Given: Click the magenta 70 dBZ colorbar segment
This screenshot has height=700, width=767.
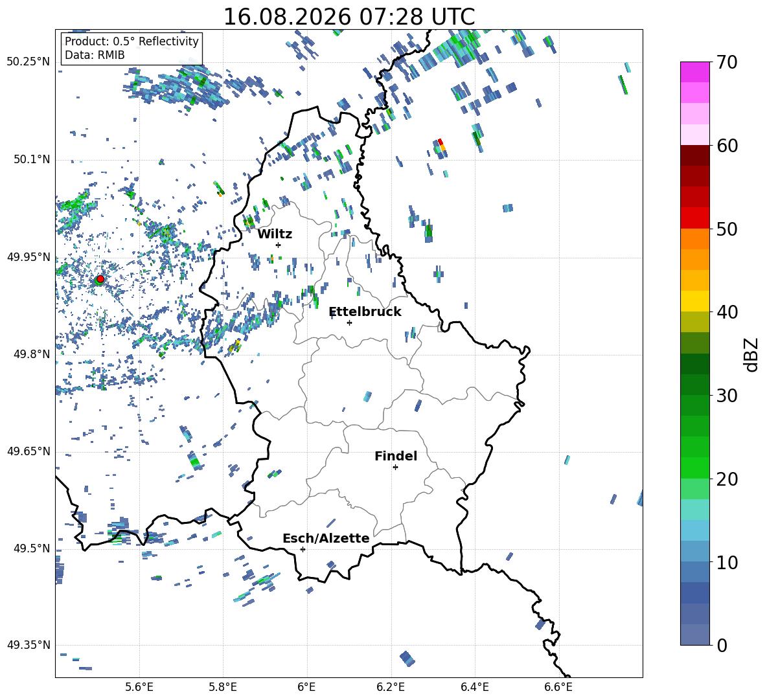Looking at the screenshot, I should click(694, 72).
